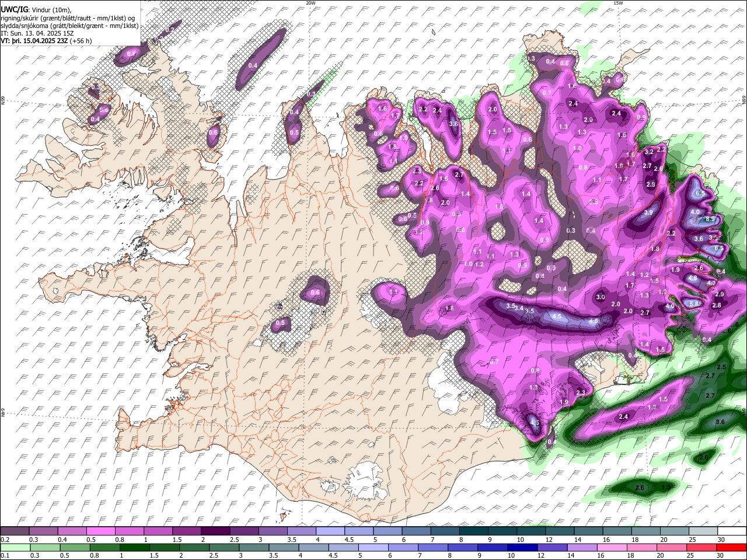
Task: Pick the deep blue bottom-row swatch starting at 10
Action: click(523, 548)
